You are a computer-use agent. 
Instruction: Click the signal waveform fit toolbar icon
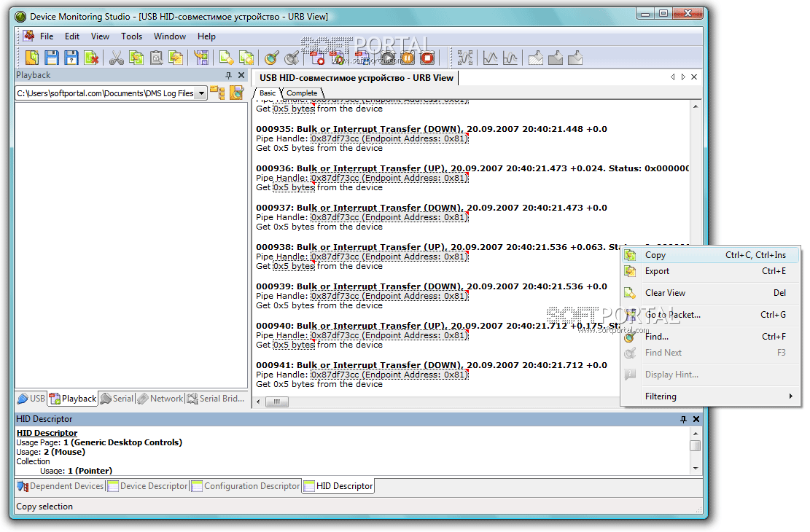click(x=465, y=58)
